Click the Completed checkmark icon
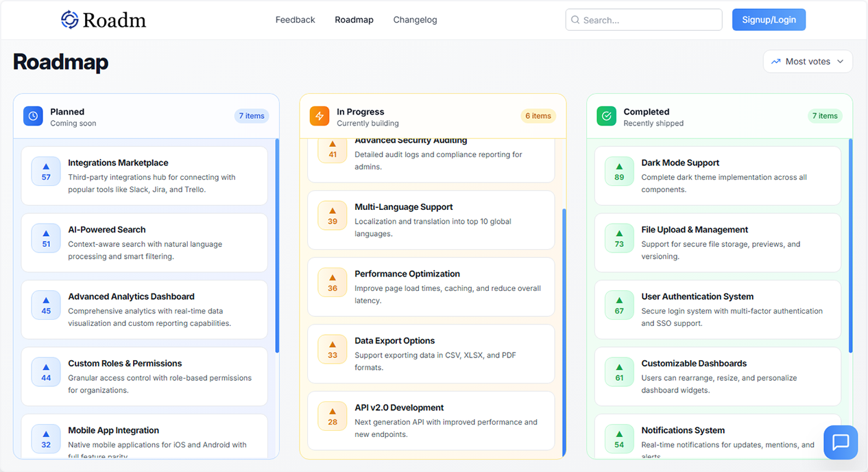The image size is (868, 472). 606,116
